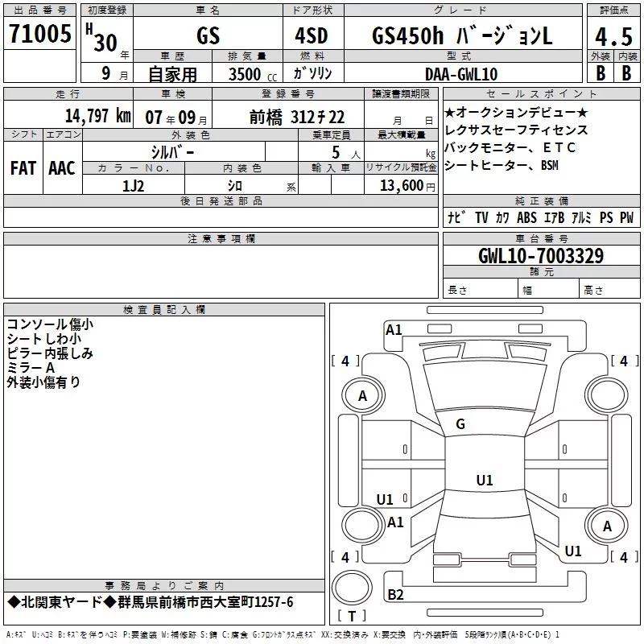Image resolution: width=644 pixels, height=644 pixels.
Task: Click the 幅 width field
Action: 549,290
